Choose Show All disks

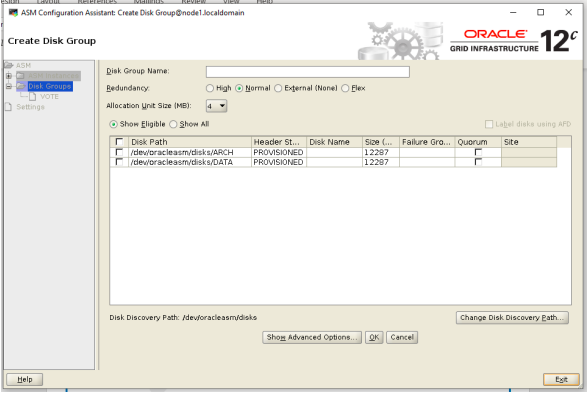[x=173, y=124]
